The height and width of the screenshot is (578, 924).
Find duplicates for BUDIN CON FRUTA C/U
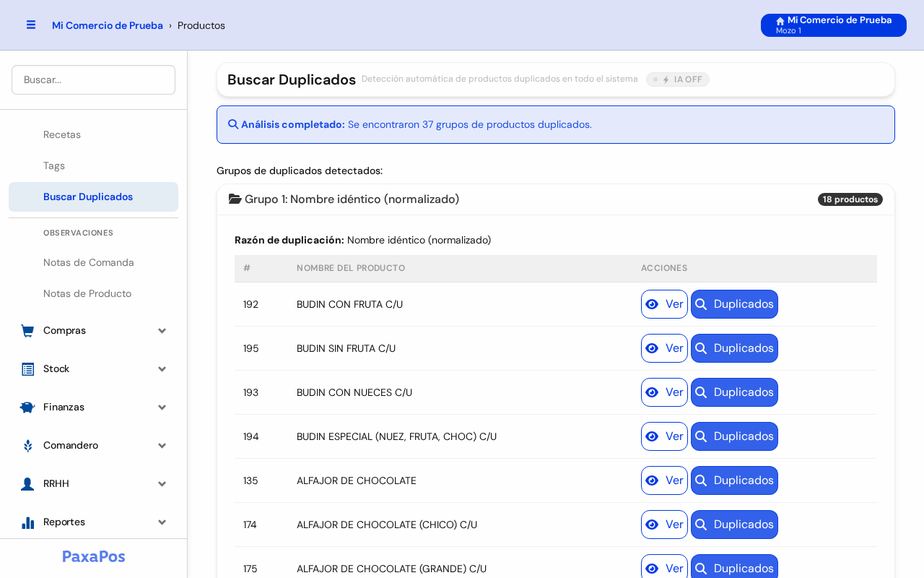[734, 304]
